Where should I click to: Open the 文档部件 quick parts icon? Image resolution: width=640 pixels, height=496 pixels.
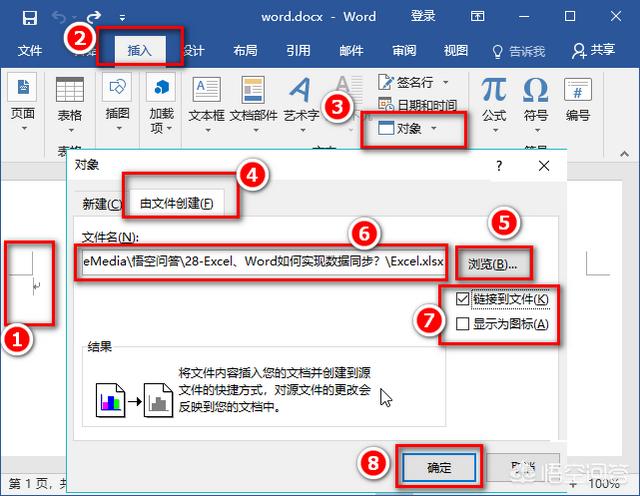click(x=253, y=89)
